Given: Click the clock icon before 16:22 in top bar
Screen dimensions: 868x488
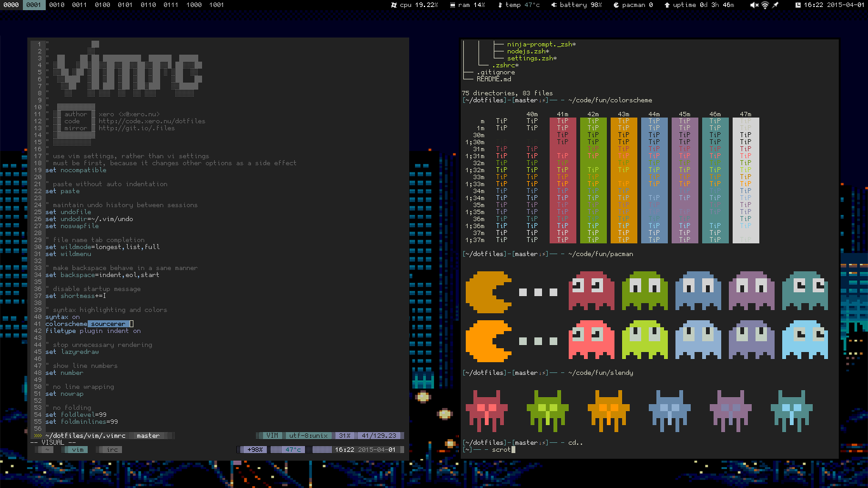Looking at the screenshot, I should [x=798, y=5].
